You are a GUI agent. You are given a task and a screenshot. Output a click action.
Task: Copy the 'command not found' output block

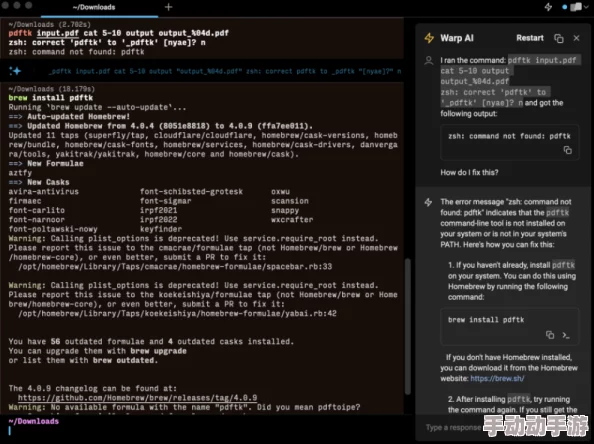pyautogui.click(x=567, y=150)
